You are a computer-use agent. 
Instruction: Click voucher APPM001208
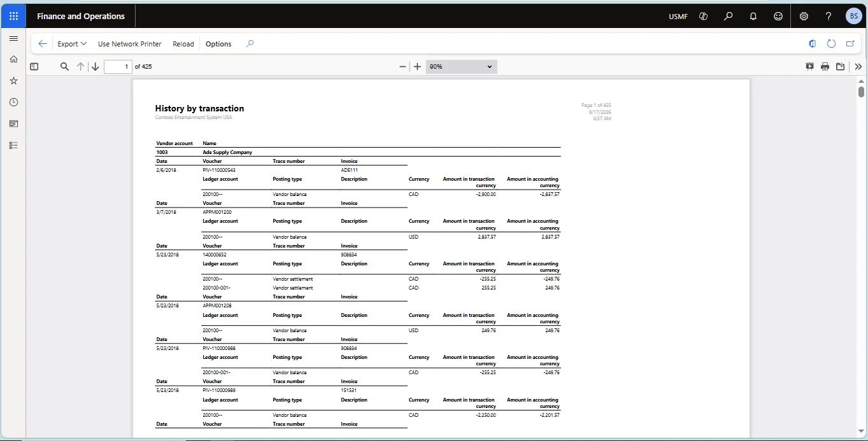[x=217, y=305]
